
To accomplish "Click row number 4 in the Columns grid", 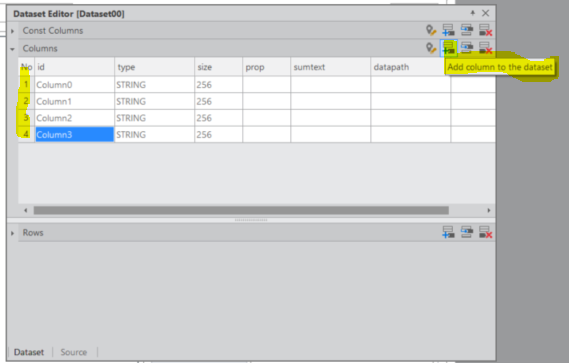I will 26,135.
